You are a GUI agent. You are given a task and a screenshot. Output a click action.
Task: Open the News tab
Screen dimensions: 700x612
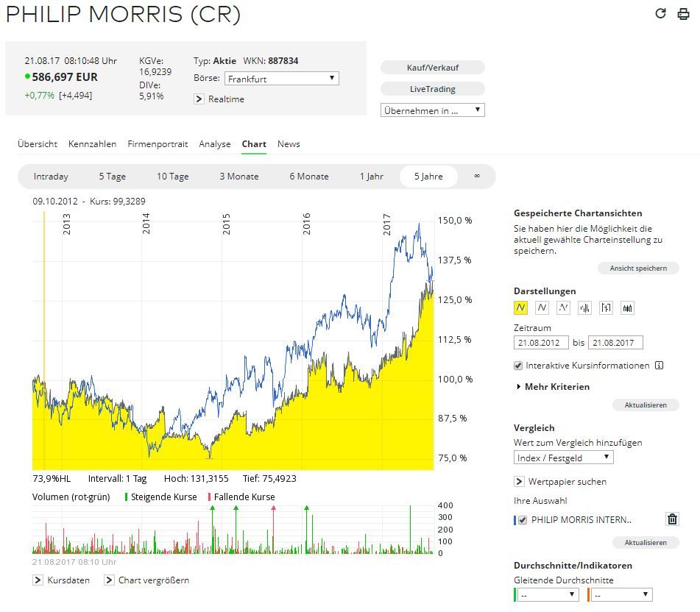coord(289,144)
